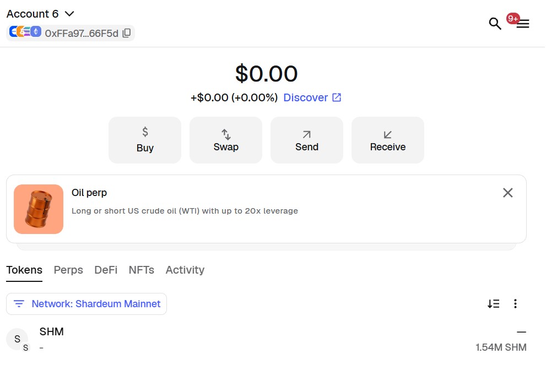Switch to the DeFi tab
The width and height of the screenshot is (546, 392).
click(106, 270)
